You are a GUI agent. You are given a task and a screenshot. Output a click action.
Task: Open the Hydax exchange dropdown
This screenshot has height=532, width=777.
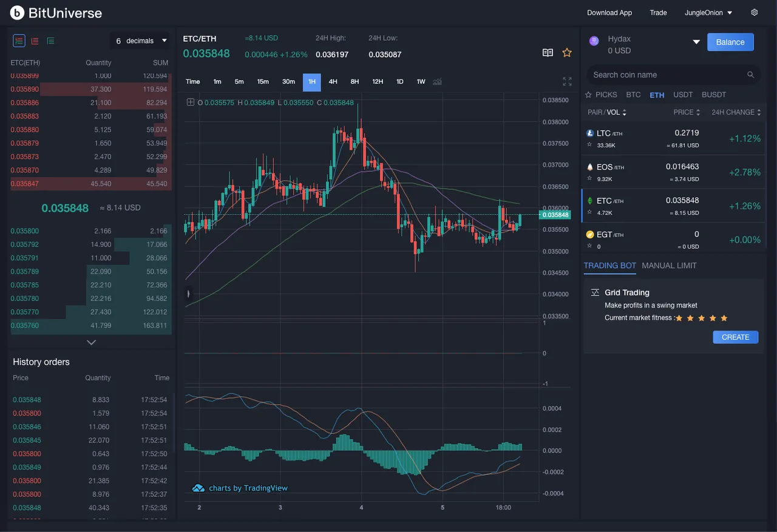[696, 42]
